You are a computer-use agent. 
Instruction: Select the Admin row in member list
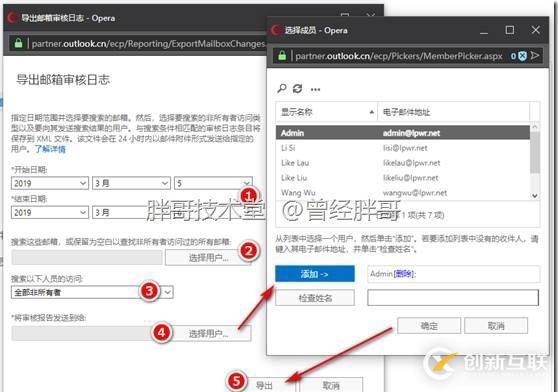(x=403, y=133)
